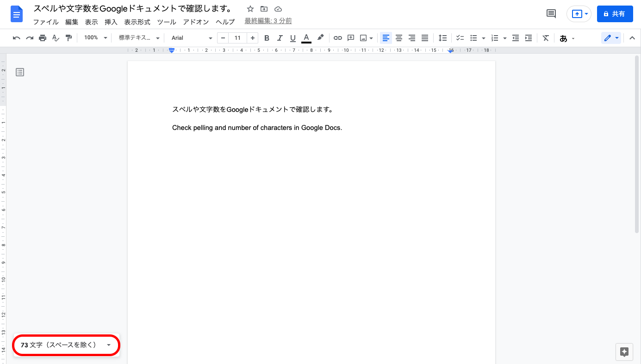Open line spacing options
The height and width of the screenshot is (364, 641).
[x=443, y=38]
